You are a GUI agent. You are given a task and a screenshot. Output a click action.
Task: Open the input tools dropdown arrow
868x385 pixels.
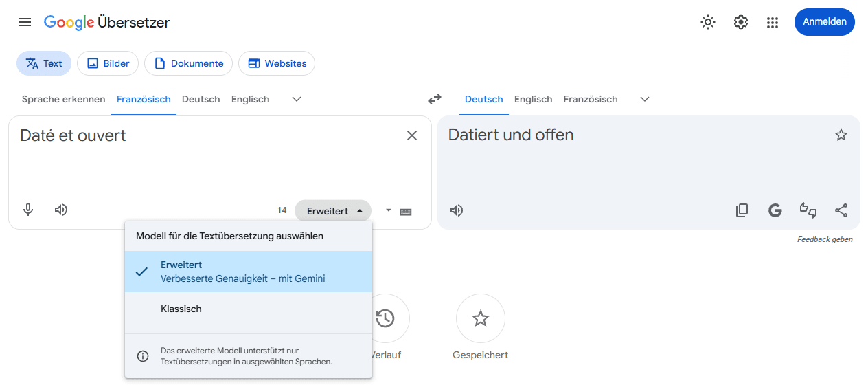tap(389, 210)
